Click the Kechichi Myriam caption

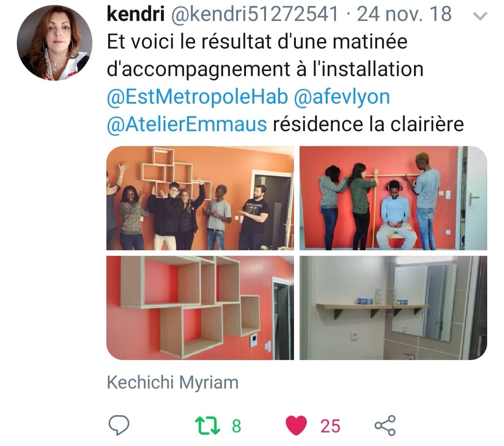[x=173, y=382]
